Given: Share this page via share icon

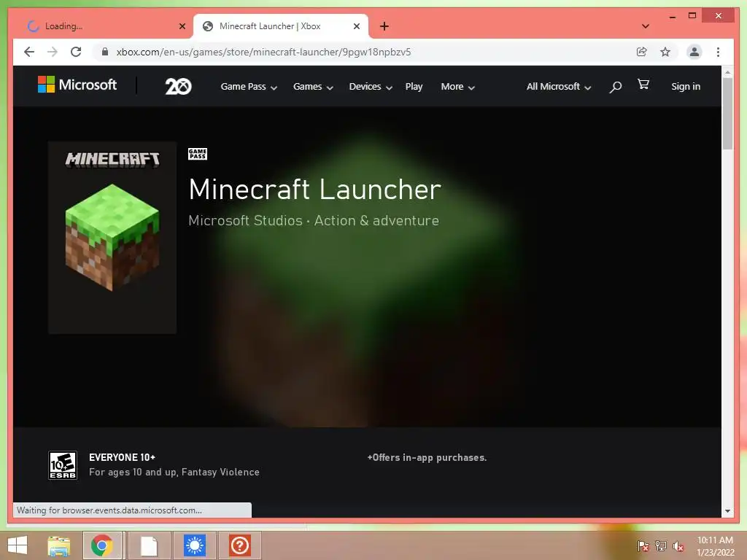Looking at the screenshot, I should (x=642, y=52).
